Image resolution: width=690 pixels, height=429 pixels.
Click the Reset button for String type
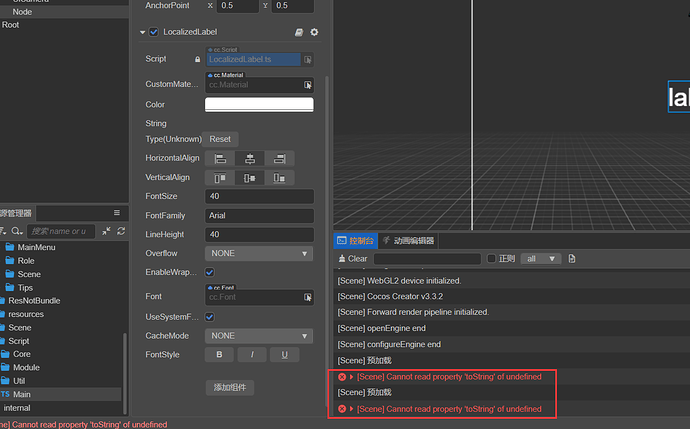coord(220,139)
